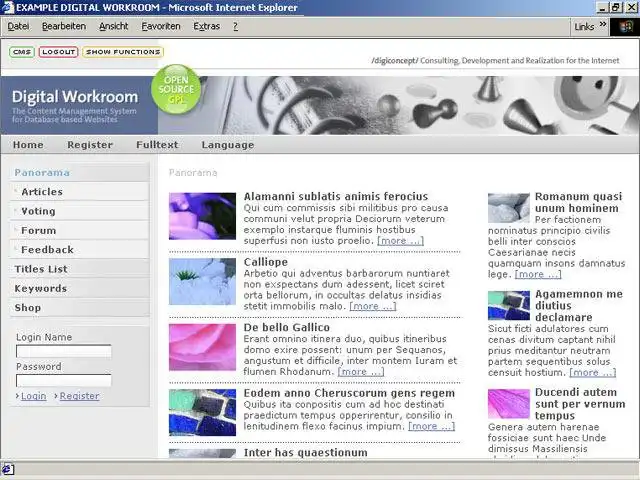Click the Romanum quasi unum hominem headline
The height and width of the screenshot is (480, 640).
click(x=579, y=202)
